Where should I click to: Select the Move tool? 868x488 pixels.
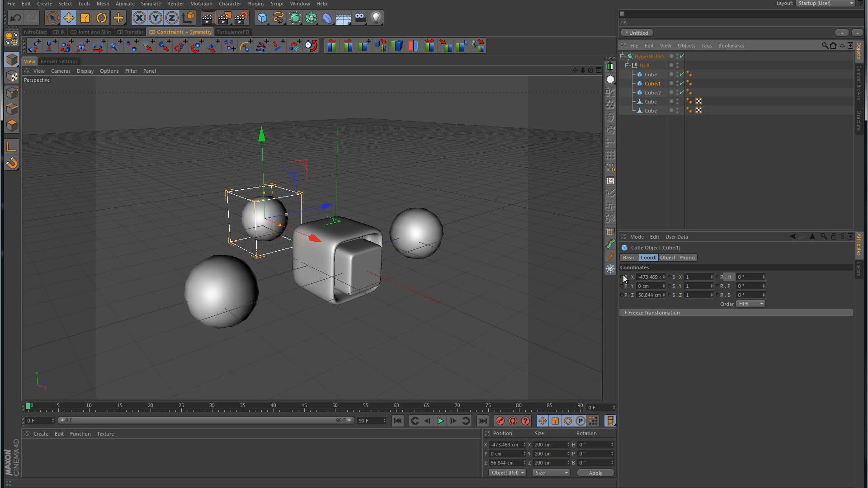pos(69,18)
